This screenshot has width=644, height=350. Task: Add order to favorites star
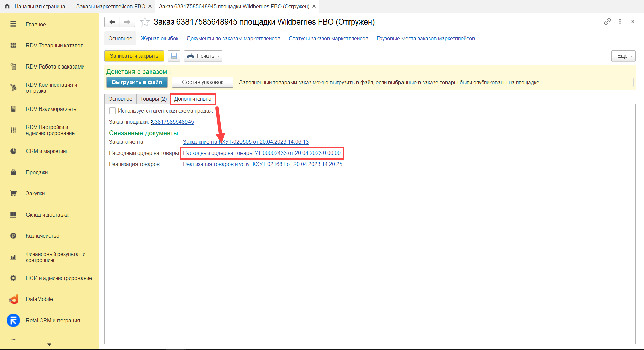(145, 22)
